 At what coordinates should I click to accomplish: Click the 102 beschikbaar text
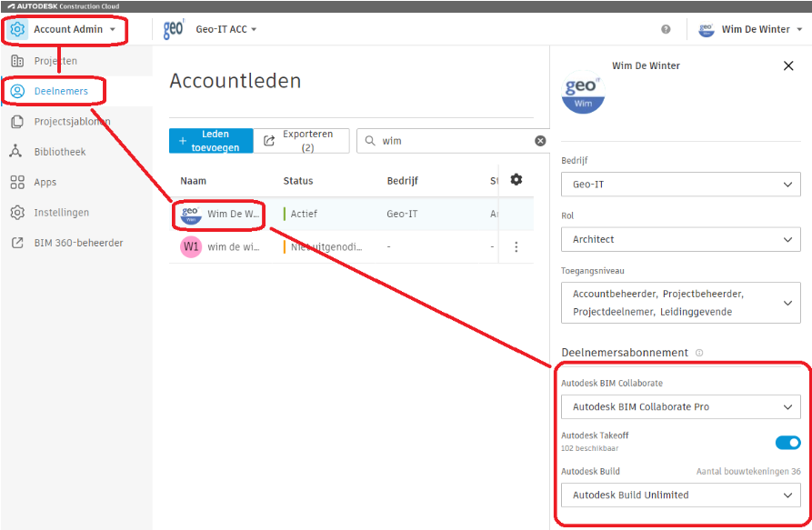589,448
